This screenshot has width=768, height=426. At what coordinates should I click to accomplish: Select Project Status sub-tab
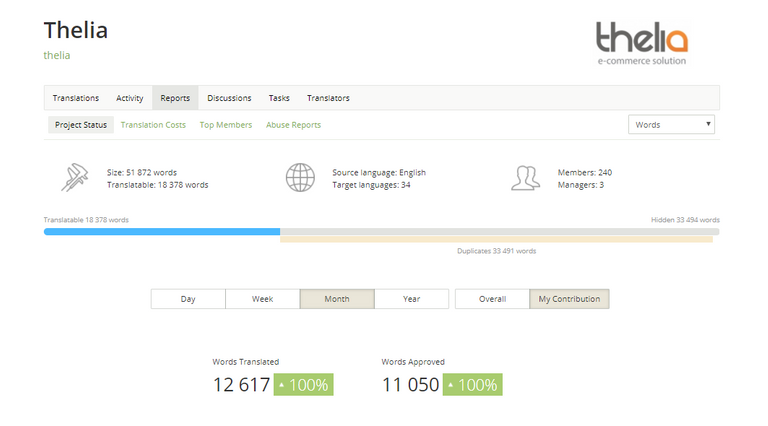pos(81,125)
